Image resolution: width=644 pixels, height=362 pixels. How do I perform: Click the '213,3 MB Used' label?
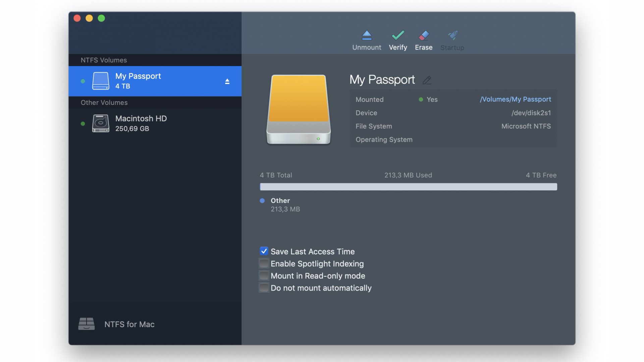408,175
